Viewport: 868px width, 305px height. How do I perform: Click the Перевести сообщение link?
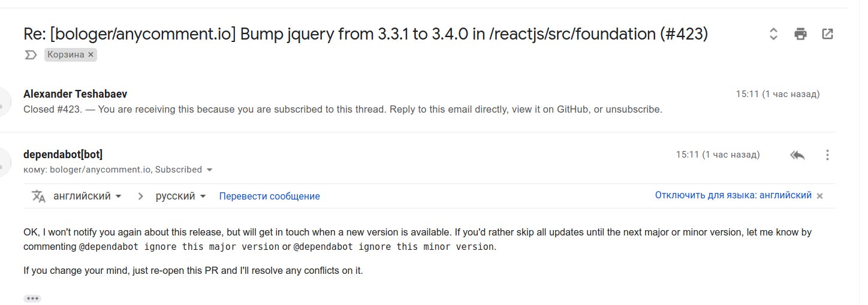(269, 197)
